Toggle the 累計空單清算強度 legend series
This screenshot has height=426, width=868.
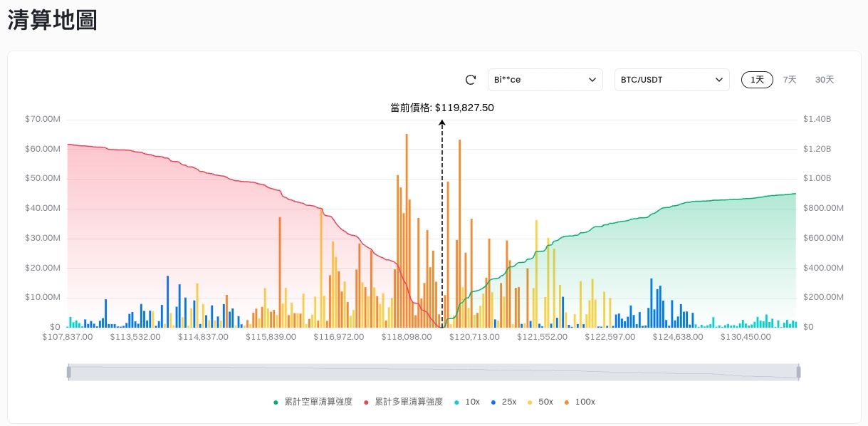(313, 402)
